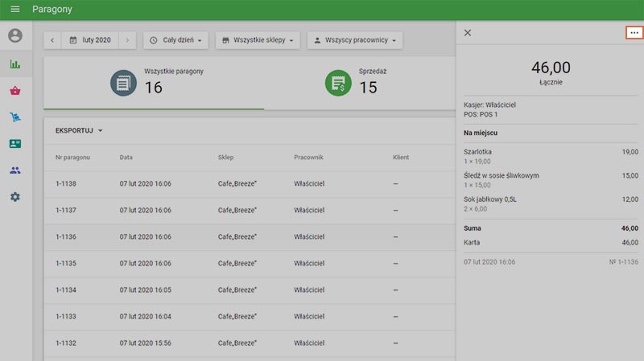Open the Reports bar chart icon
The width and height of the screenshot is (644, 361).
(x=15, y=64)
